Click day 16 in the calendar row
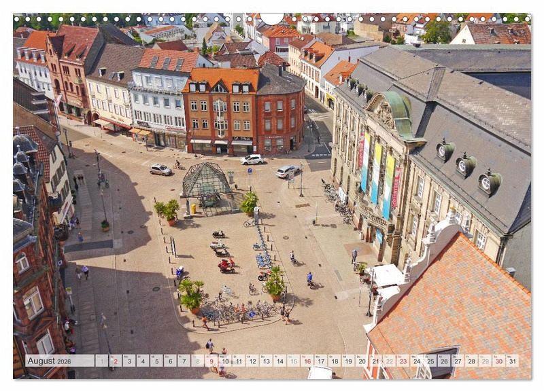The image size is (544, 392). coord(307,361)
